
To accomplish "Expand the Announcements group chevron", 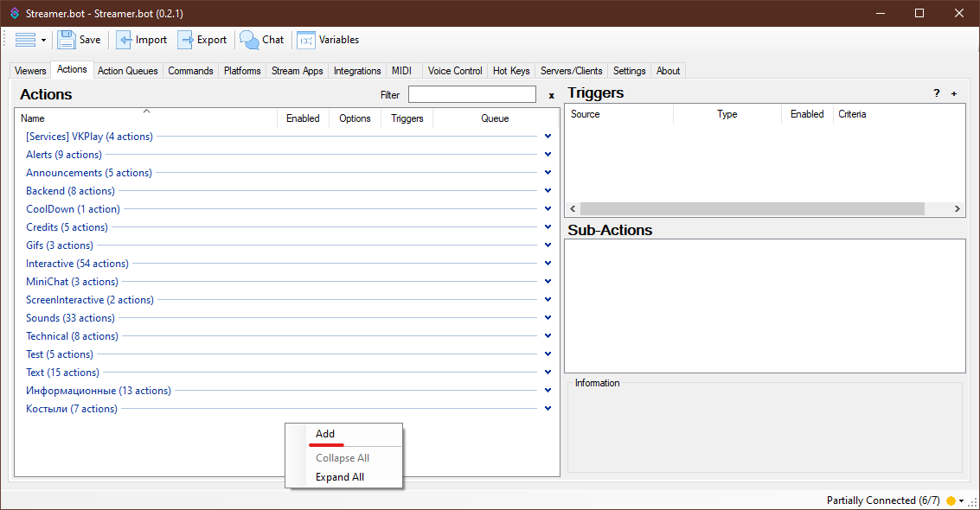I will point(548,172).
